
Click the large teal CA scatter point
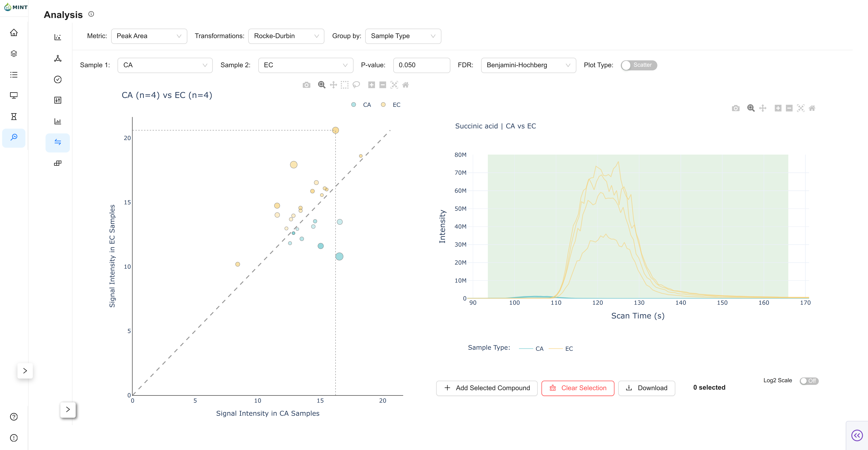coord(339,256)
